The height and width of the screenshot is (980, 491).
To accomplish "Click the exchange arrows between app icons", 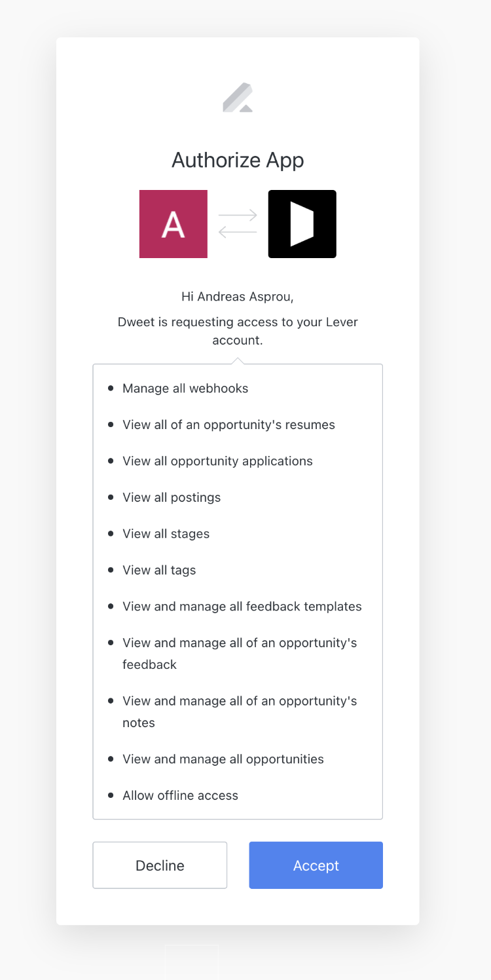I will [x=238, y=223].
